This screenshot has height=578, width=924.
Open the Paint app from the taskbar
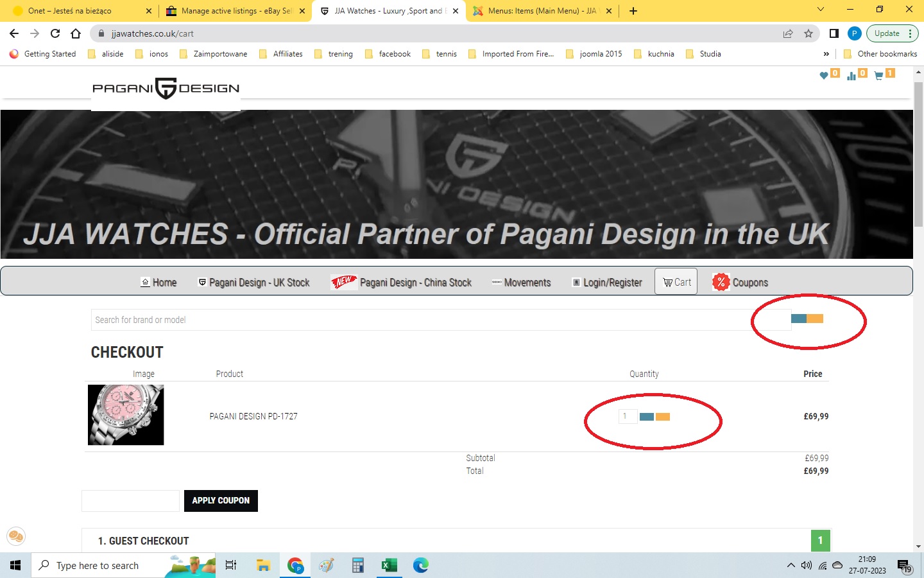coord(327,565)
